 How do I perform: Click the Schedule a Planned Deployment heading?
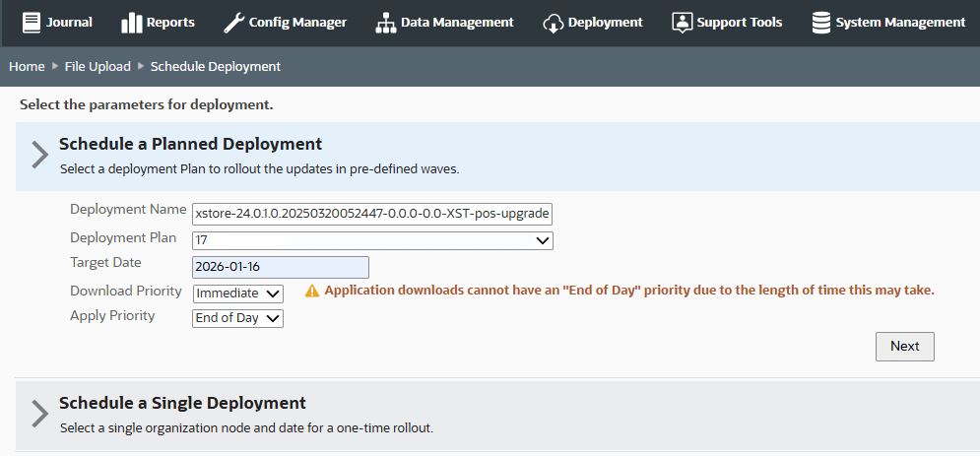click(x=191, y=144)
